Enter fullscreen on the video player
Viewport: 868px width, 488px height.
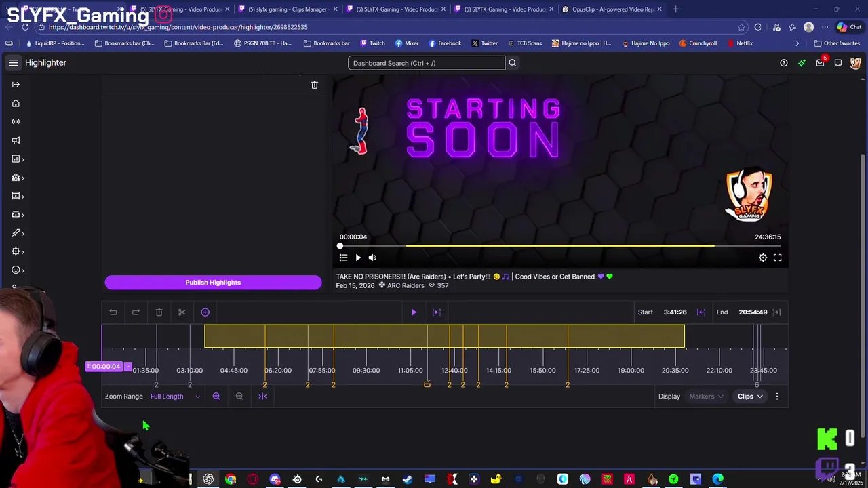[778, 258]
